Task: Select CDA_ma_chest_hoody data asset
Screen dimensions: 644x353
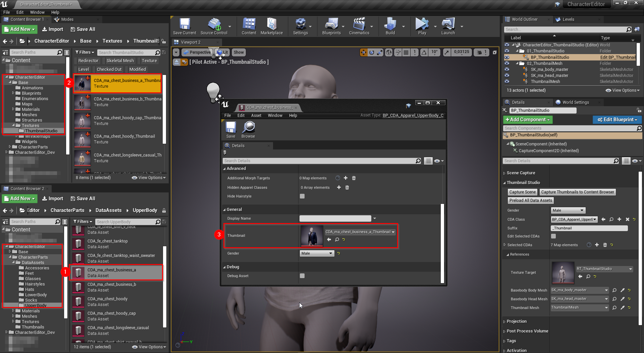Action: click(x=117, y=302)
